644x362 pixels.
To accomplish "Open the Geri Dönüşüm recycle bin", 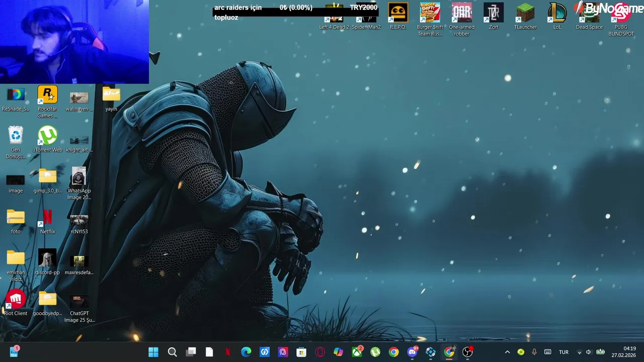I will click(16, 143).
